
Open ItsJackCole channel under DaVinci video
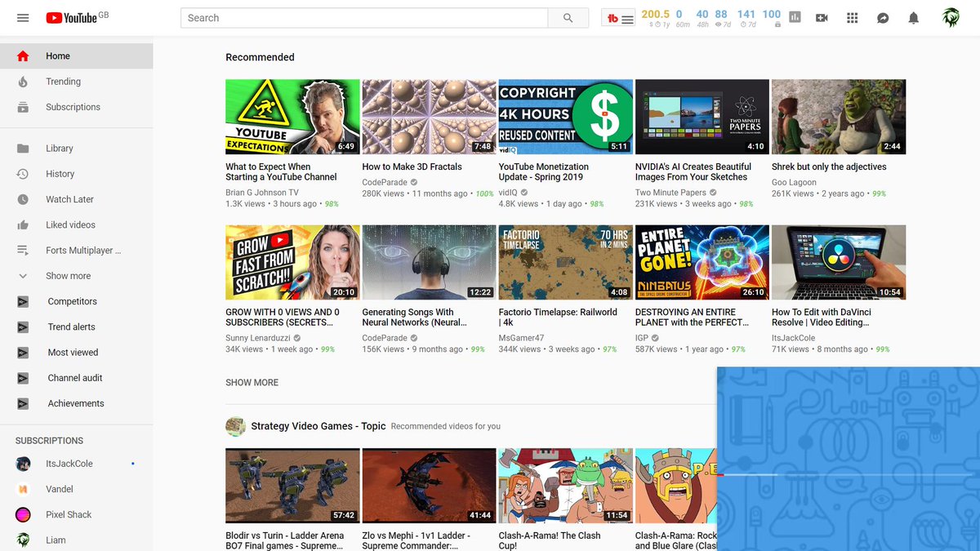(x=793, y=338)
